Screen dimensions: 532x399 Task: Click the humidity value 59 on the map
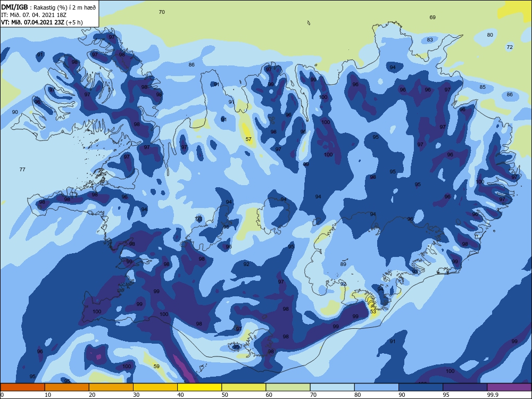tap(156, 366)
